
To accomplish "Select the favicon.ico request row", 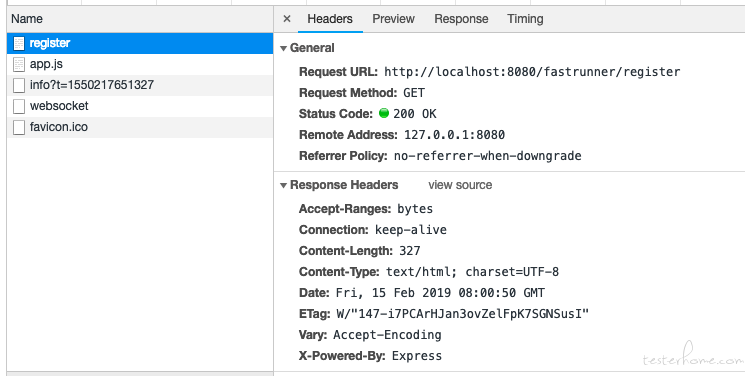I will [140, 127].
